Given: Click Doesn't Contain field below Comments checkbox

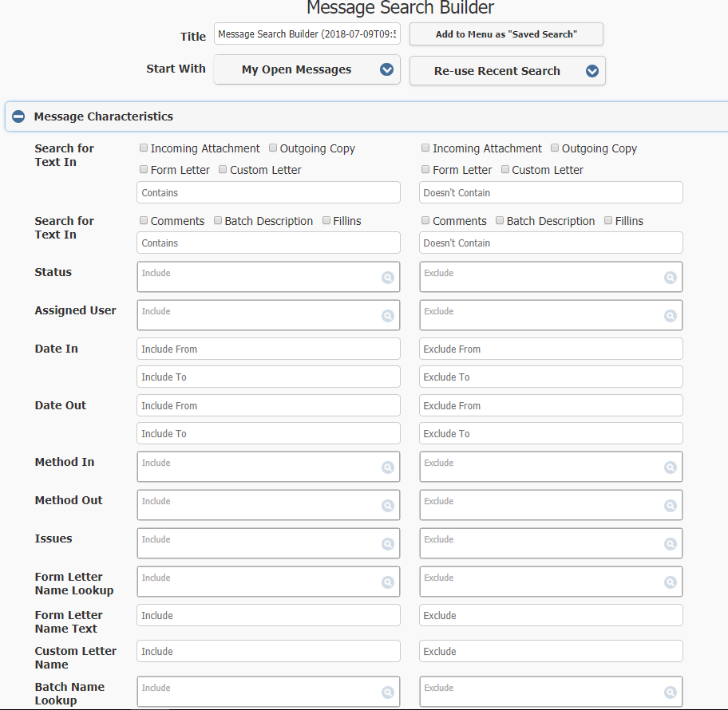Looking at the screenshot, I should [551, 243].
